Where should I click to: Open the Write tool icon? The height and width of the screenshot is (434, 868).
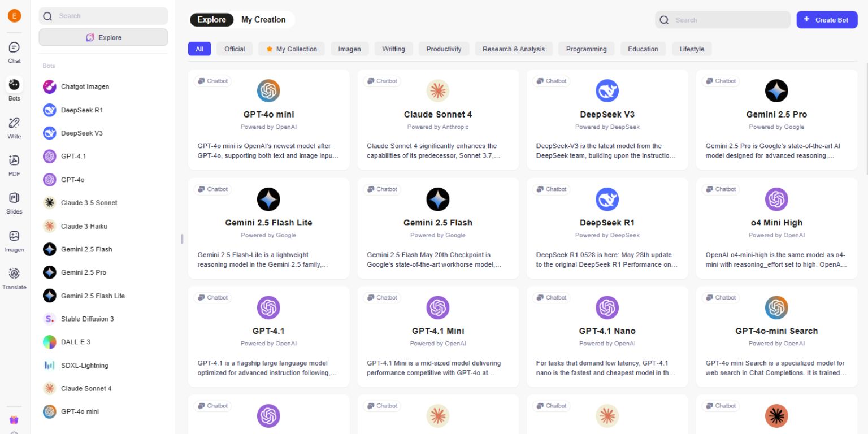14,123
